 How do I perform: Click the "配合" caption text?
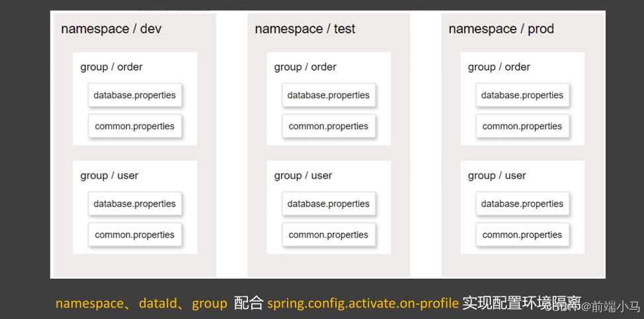click(x=249, y=303)
